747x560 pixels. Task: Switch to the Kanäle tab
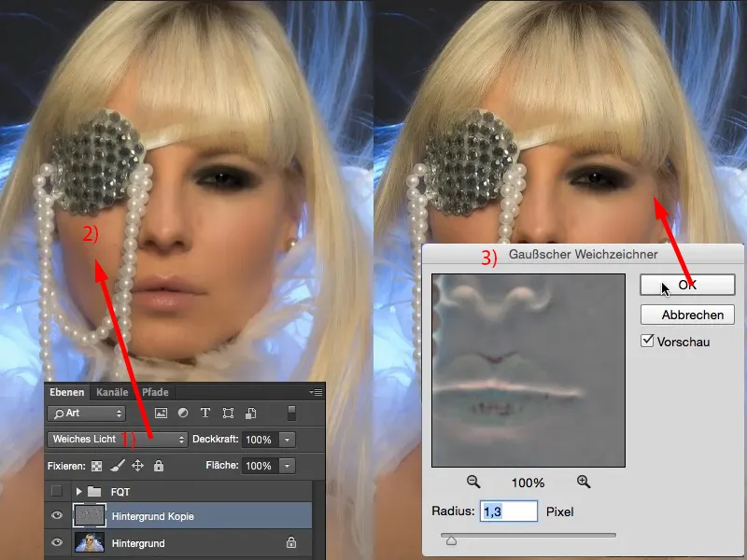click(x=112, y=392)
